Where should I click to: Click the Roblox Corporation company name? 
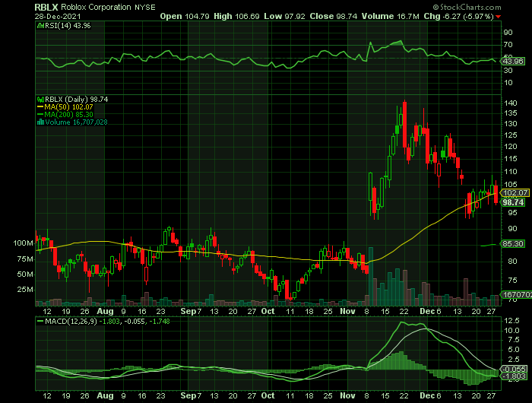click(96, 7)
